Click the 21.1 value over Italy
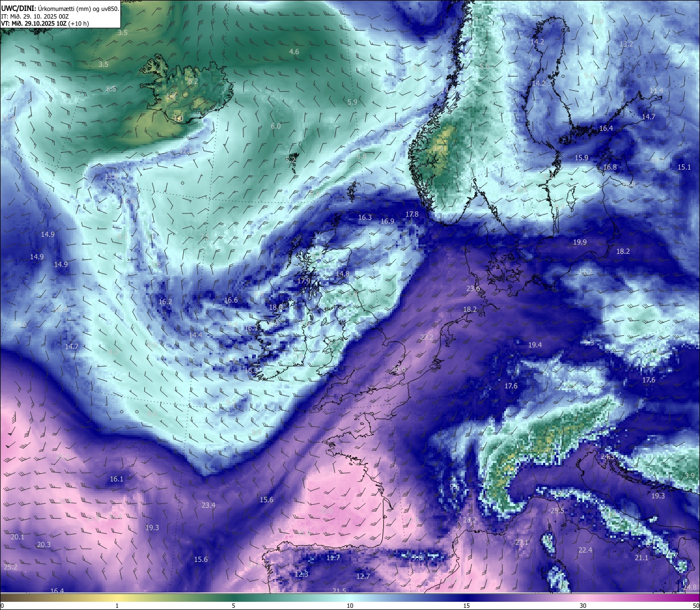The image size is (700, 610). [641, 558]
